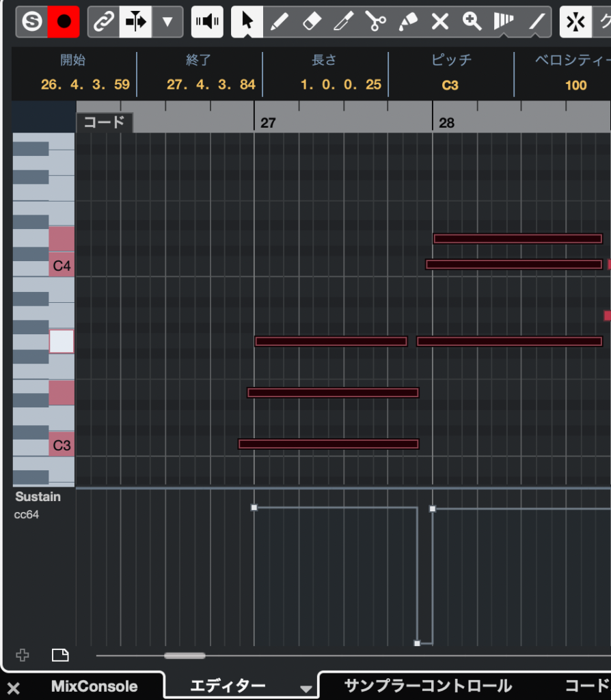Click the Auto-Scroll button
Screen dimensions: 611x700
tap(135, 22)
